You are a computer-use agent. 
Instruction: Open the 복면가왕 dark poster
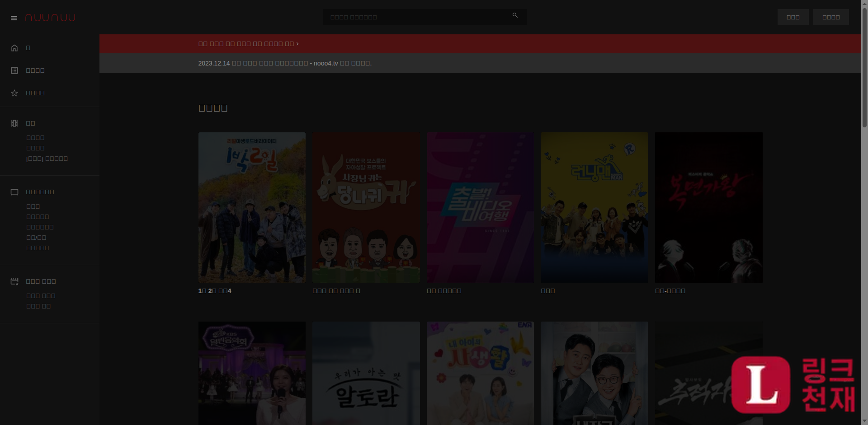point(709,207)
